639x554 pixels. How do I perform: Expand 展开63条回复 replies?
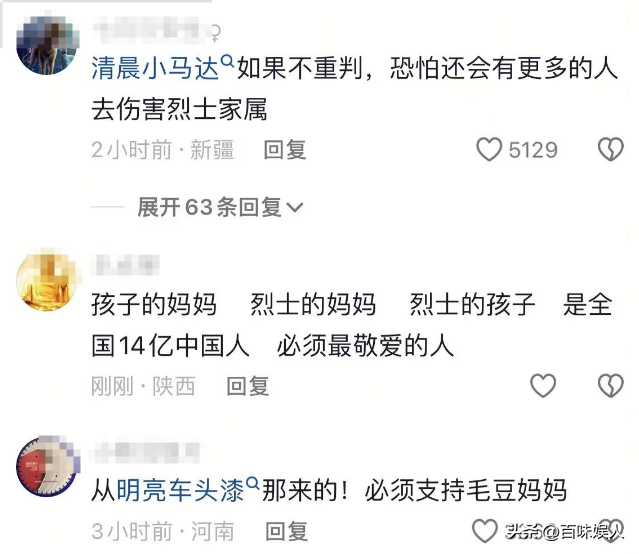[220, 207]
